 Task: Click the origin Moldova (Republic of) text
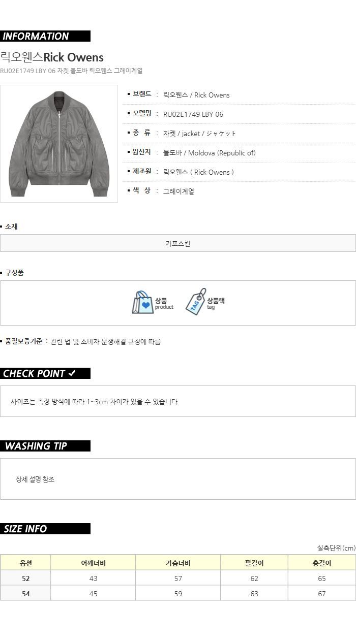point(222,153)
